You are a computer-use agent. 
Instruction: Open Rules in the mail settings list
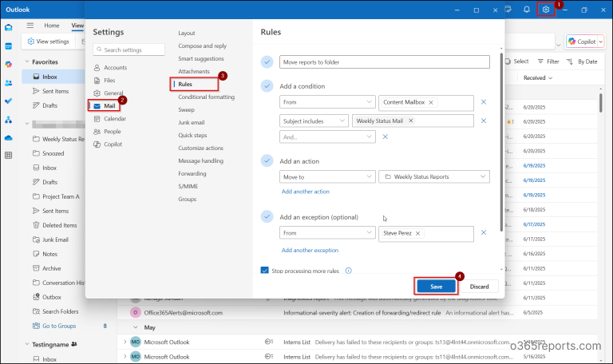pos(194,84)
